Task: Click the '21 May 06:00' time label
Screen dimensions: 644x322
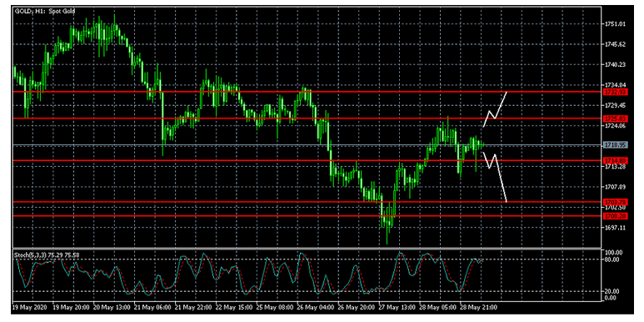Action: pyautogui.click(x=152, y=308)
